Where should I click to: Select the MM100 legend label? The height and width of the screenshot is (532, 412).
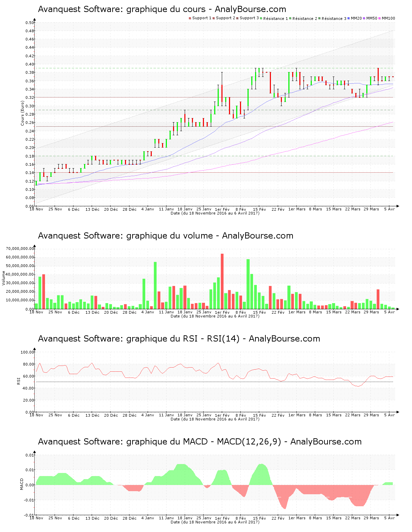click(388, 18)
